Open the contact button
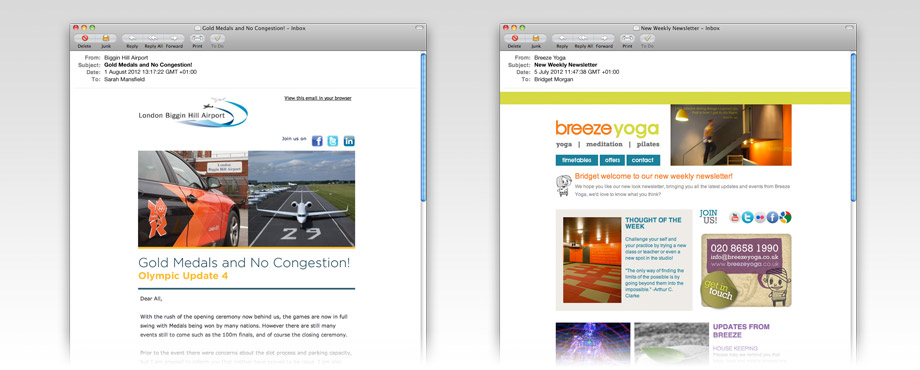920x370 pixels. tap(643, 160)
